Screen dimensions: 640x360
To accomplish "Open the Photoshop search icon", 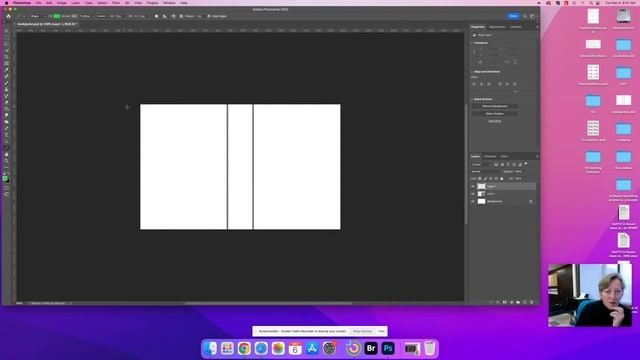I will (x=525, y=16).
